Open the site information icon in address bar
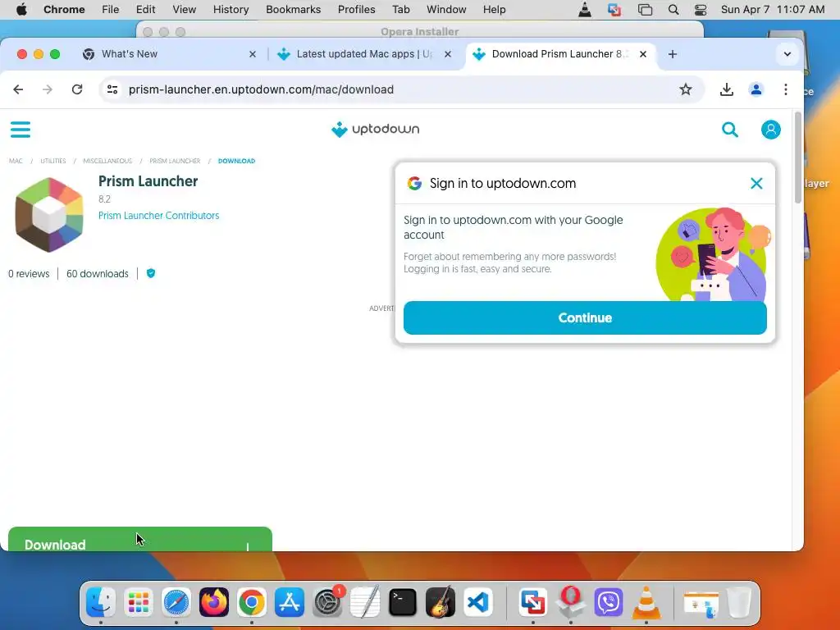Screen dimensions: 840x630 click(x=112, y=89)
